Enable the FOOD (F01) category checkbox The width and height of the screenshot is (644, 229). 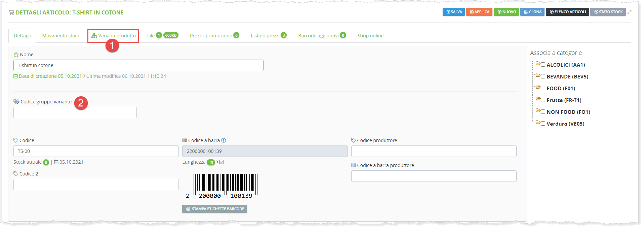coord(543,88)
